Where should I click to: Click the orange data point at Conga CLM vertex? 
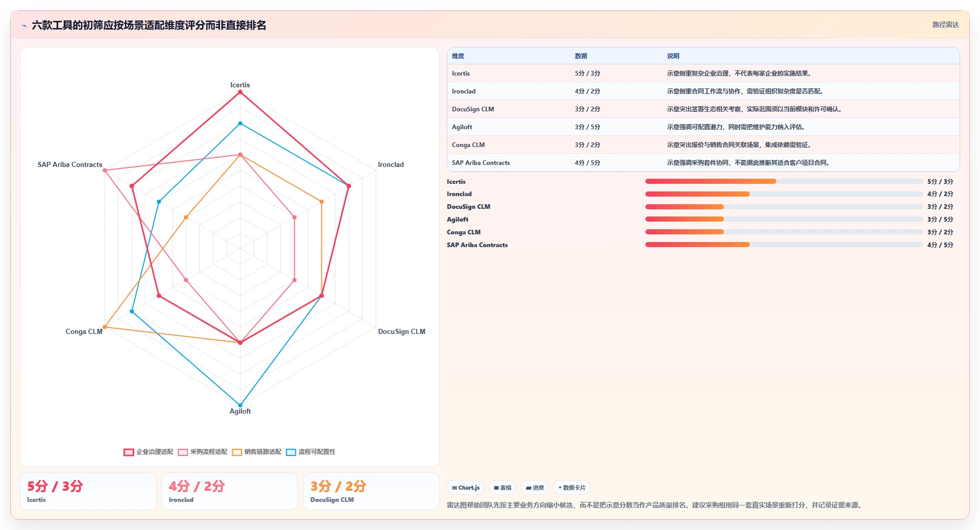(105, 327)
